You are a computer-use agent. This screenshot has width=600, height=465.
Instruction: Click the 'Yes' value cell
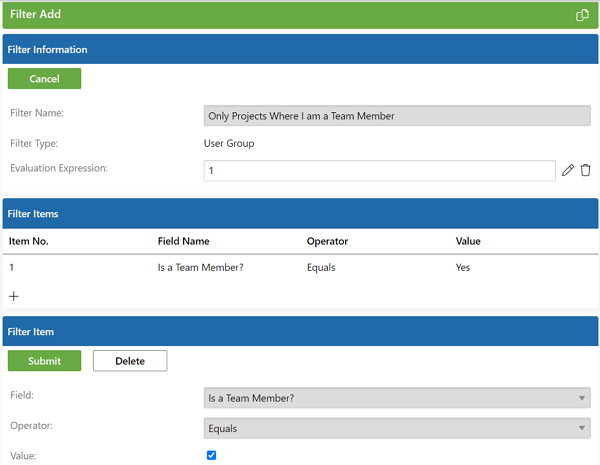point(463,268)
